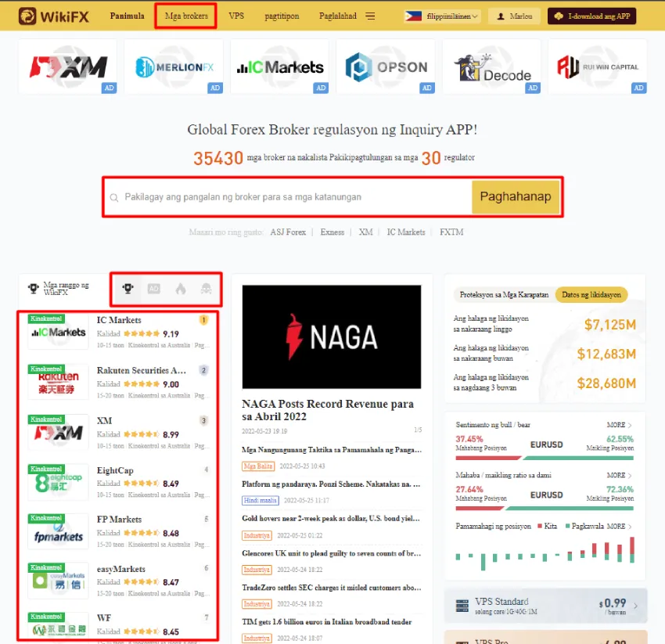Click the Rakuten Securities logo in ranking list

coord(59,382)
